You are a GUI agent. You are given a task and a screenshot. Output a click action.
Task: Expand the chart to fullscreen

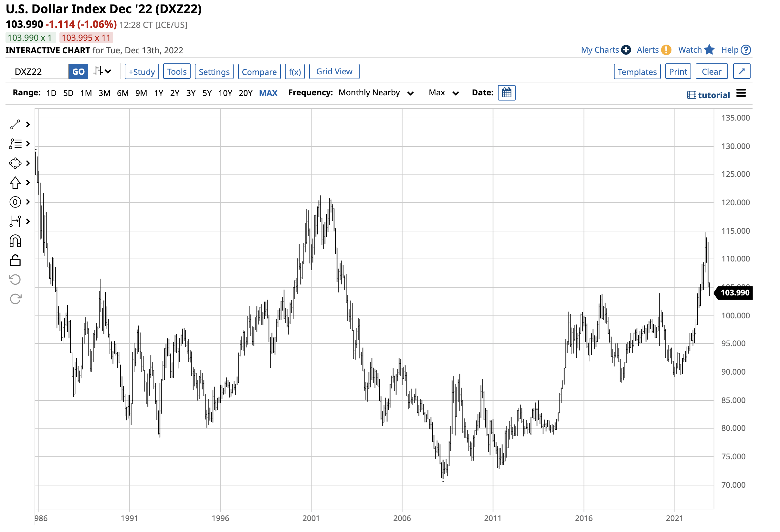742,71
